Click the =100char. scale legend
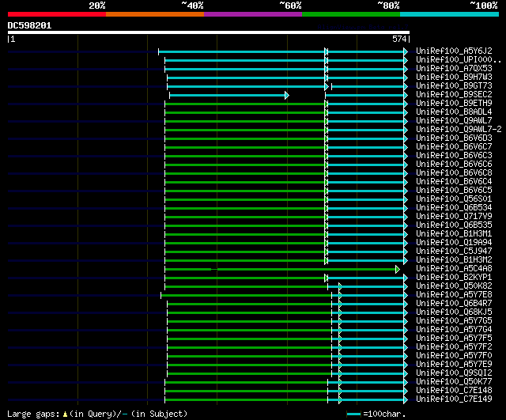This screenshot has height=420, width=506. (x=376, y=414)
